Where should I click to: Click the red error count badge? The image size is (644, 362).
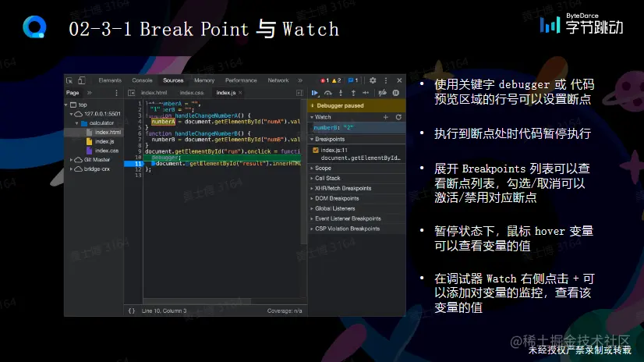click(x=325, y=80)
